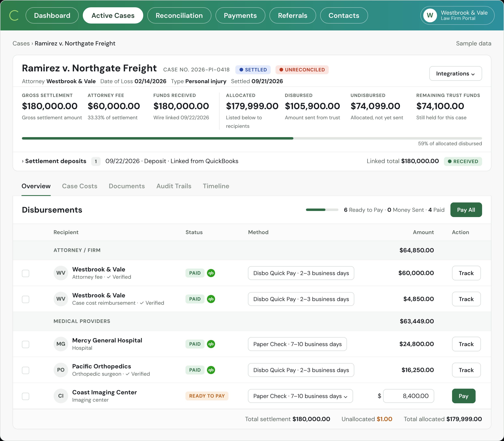Open the Westbrook & Vale W avatar

pyautogui.click(x=430, y=15)
